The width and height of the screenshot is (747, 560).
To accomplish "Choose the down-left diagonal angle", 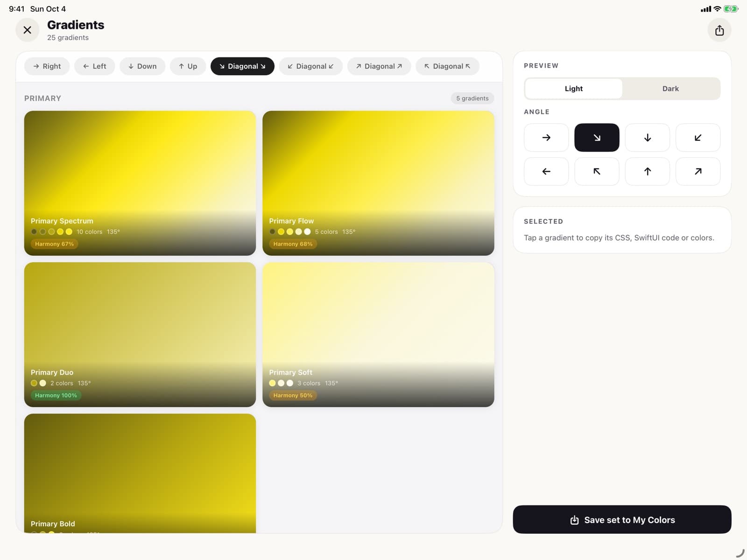I will click(x=698, y=138).
